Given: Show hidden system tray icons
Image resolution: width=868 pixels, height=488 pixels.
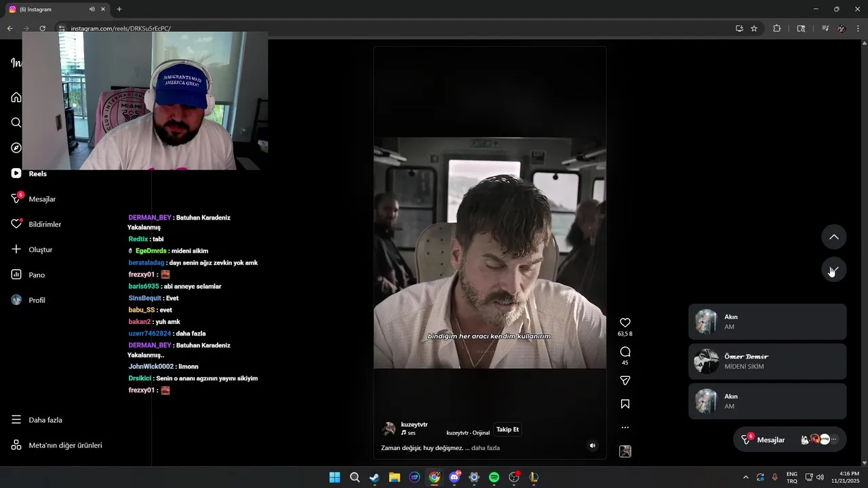Looking at the screenshot, I should pos(746,477).
